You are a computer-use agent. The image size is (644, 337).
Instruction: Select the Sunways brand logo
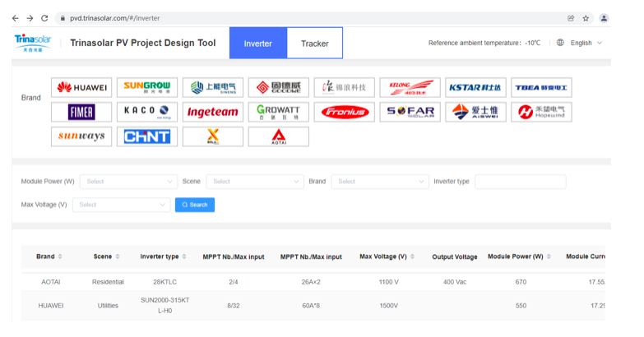pyautogui.click(x=81, y=136)
